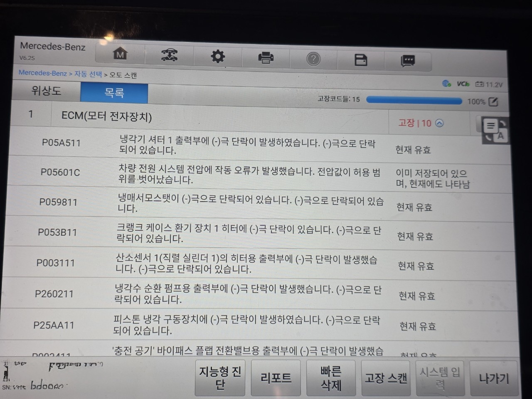Click the 자동 선택 breadcrumb link
The height and width of the screenshot is (399, 532).
click(88, 74)
